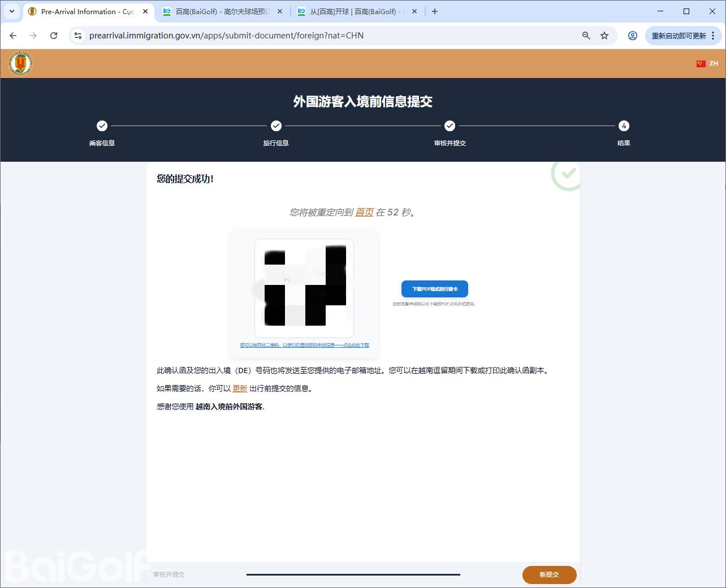
Task: Select the completed 乘客信息 step checkmark
Action: (102, 126)
